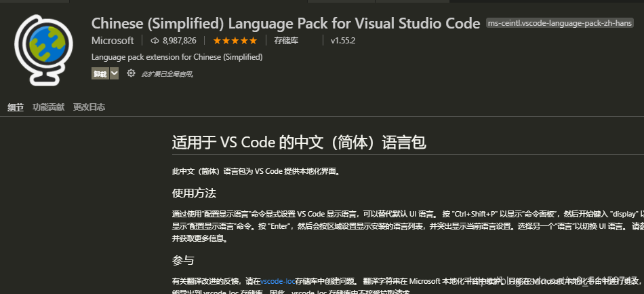Screen dimensions: 644x294
Task: Click the install count 8,987,826
Action: pyautogui.click(x=180, y=41)
